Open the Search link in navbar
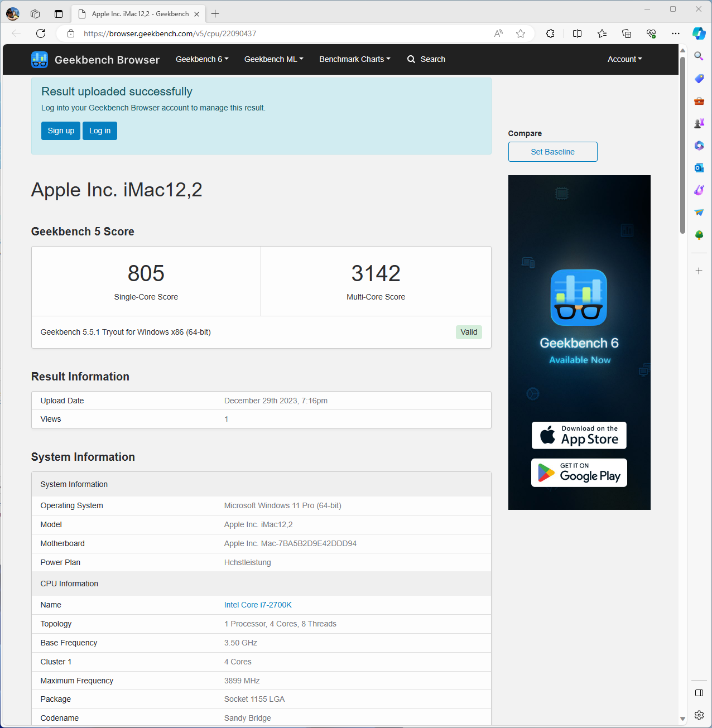This screenshot has height=728, width=712. coord(426,59)
